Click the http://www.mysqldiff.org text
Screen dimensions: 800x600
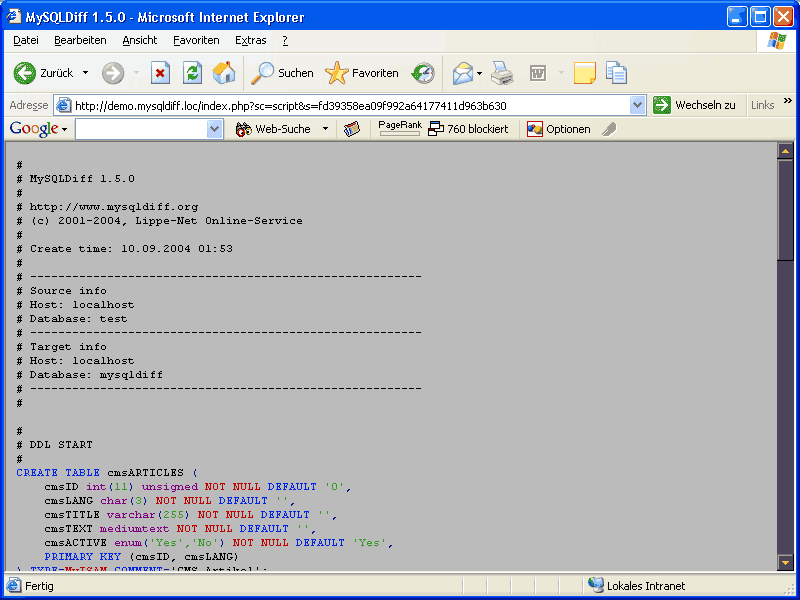[x=114, y=207]
